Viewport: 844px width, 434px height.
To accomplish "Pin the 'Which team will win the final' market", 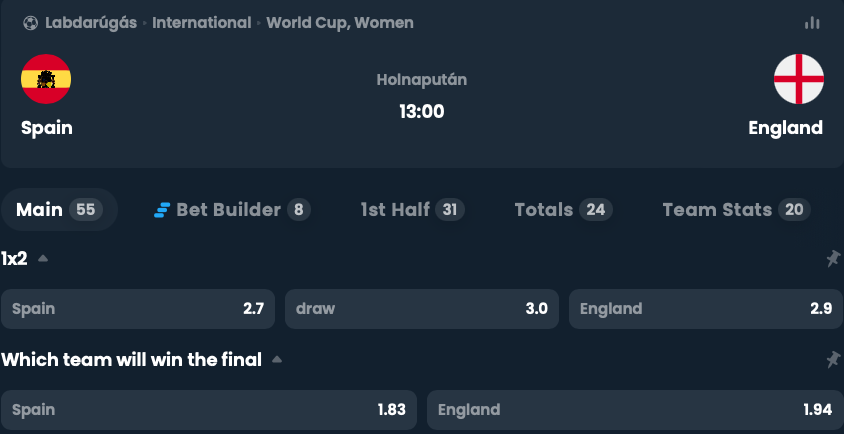I will [833, 359].
